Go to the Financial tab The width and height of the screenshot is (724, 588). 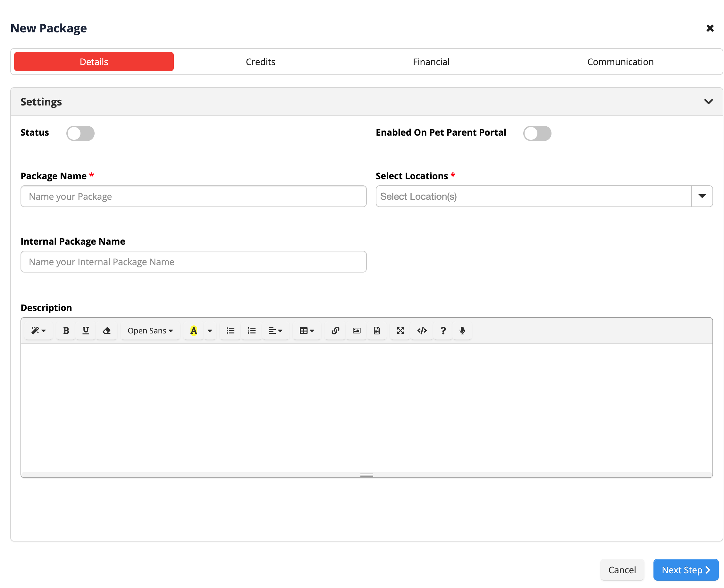431,62
